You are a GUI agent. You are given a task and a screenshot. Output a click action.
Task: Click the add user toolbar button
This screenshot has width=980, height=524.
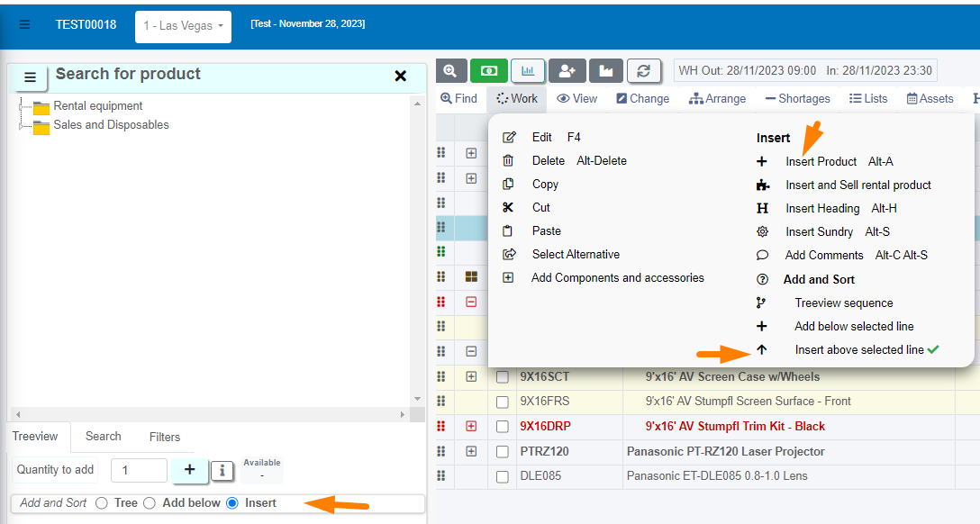pyautogui.click(x=567, y=70)
